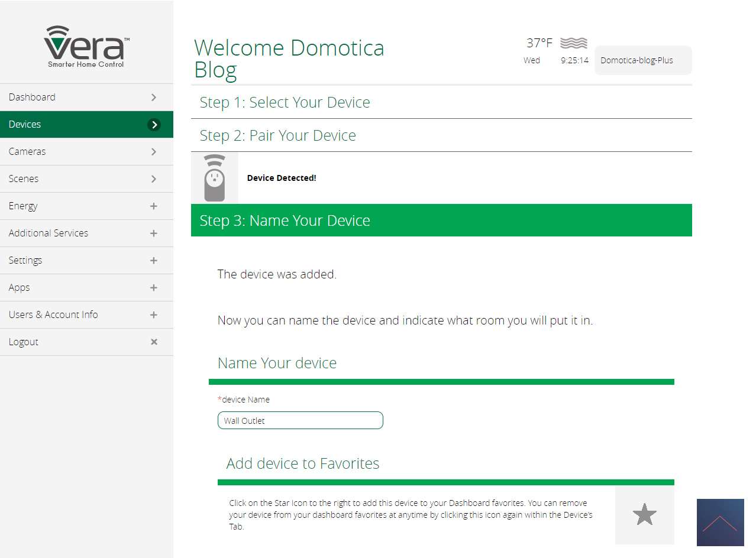Click the scroll-to-top arrow button

(720, 523)
